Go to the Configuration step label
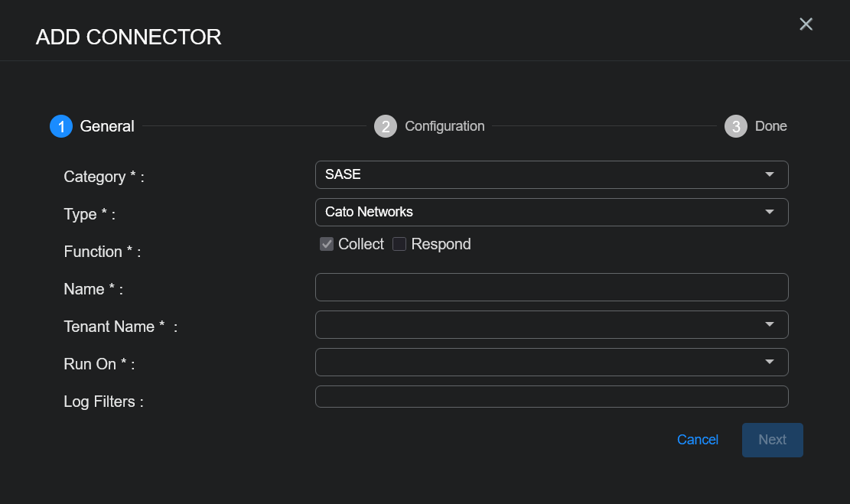The image size is (850, 504). click(445, 126)
